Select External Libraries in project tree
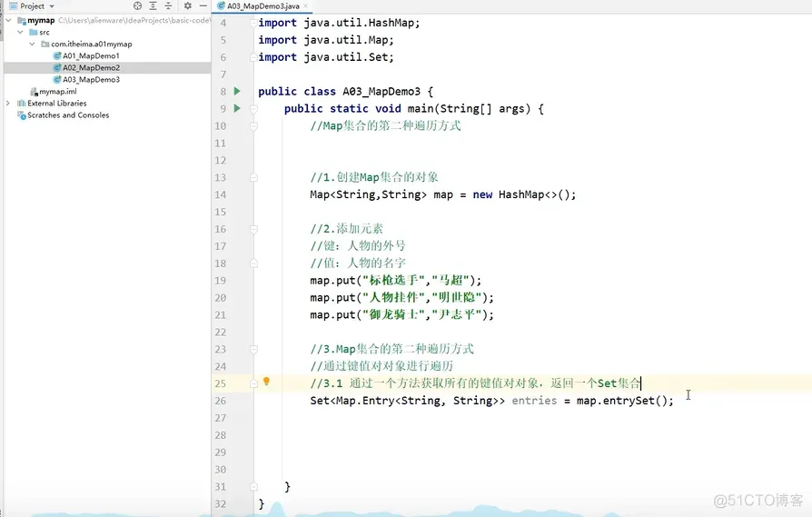The image size is (812, 517). 57,103
